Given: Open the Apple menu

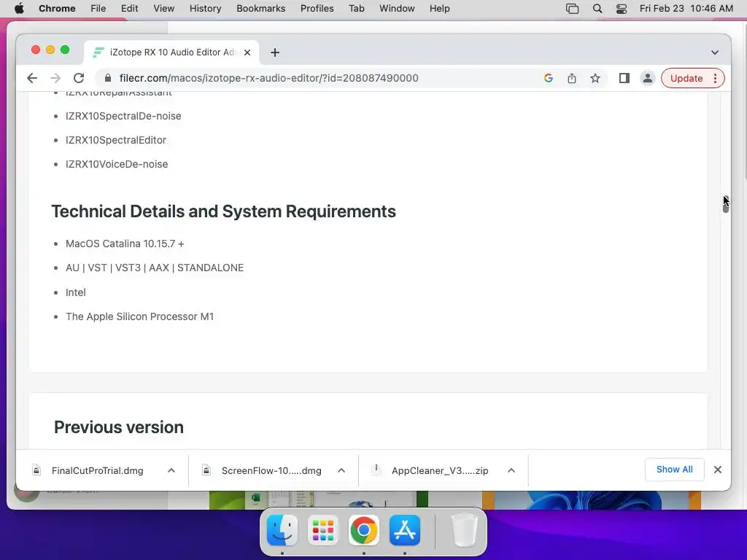Looking at the screenshot, I should tap(19, 9).
